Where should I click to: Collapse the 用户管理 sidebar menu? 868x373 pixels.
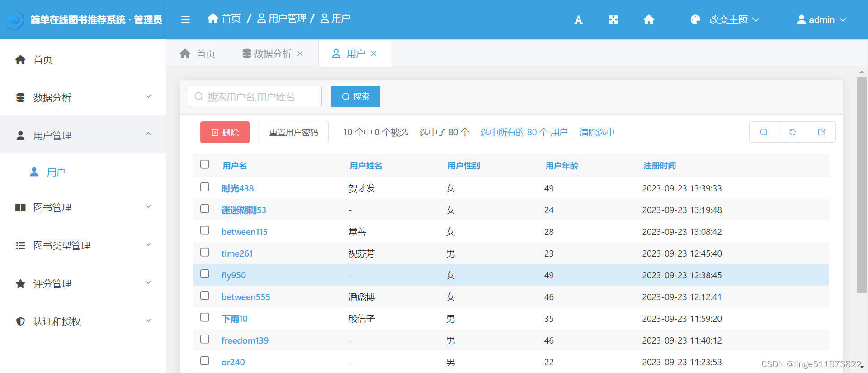[148, 134]
